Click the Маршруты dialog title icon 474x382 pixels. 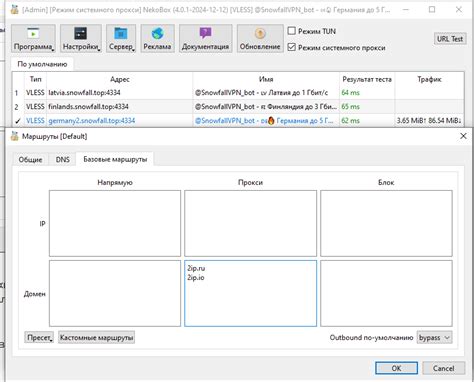coord(14,136)
